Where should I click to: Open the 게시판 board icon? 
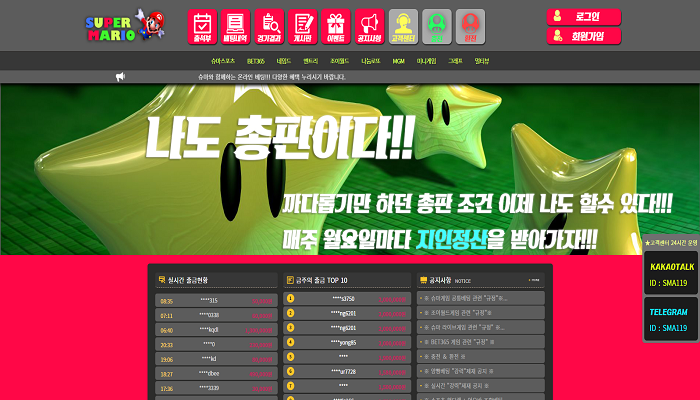[x=303, y=27]
